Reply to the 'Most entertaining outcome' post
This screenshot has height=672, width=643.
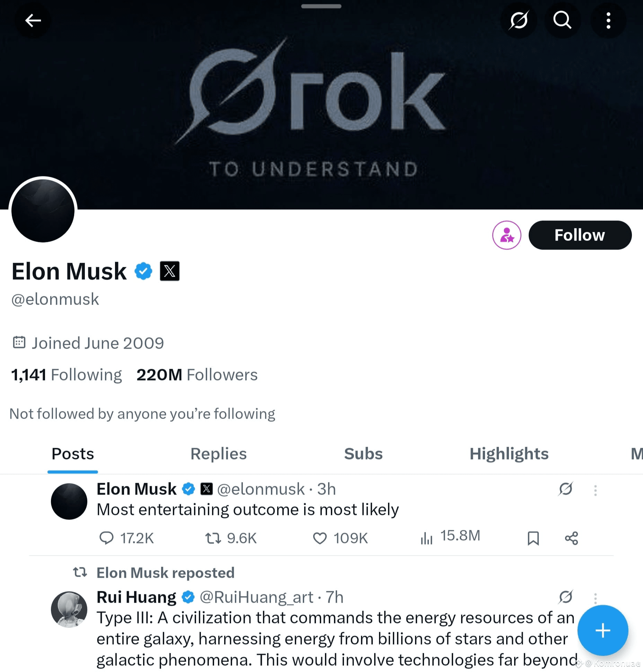pyautogui.click(x=126, y=538)
